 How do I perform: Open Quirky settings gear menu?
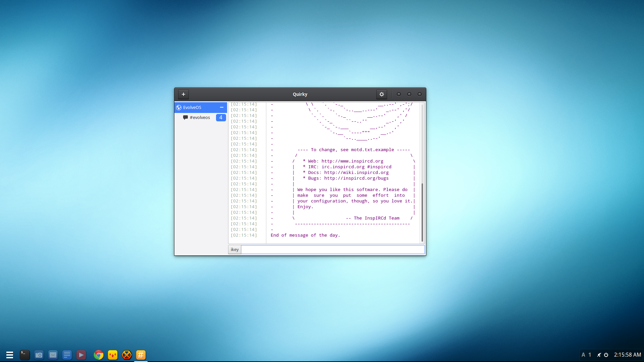pyautogui.click(x=382, y=94)
